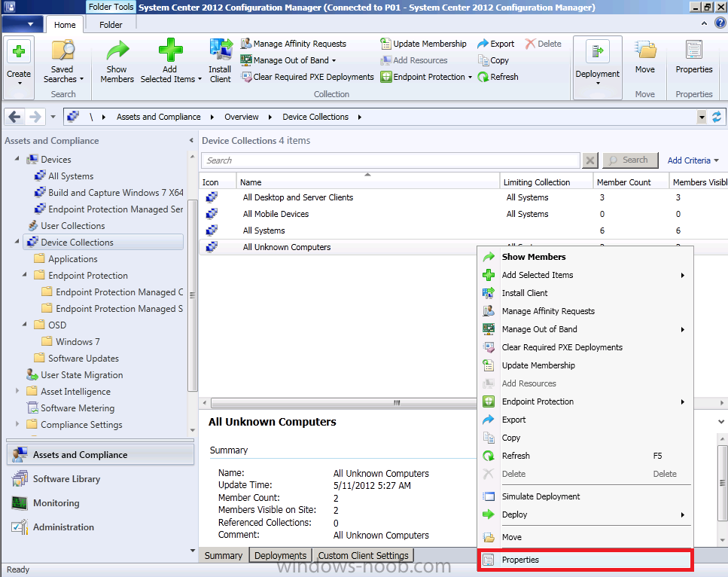Open the Software Library workspace

(x=100, y=479)
